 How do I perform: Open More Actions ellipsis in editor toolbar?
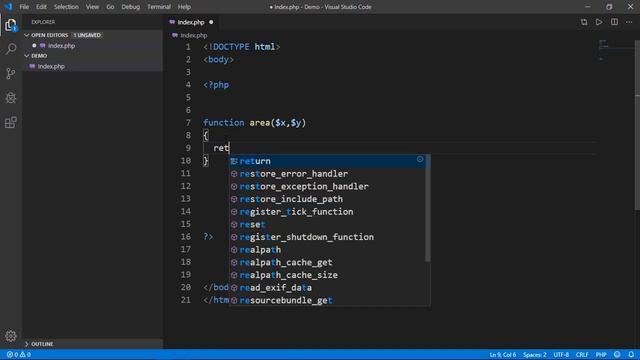coord(629,22)
